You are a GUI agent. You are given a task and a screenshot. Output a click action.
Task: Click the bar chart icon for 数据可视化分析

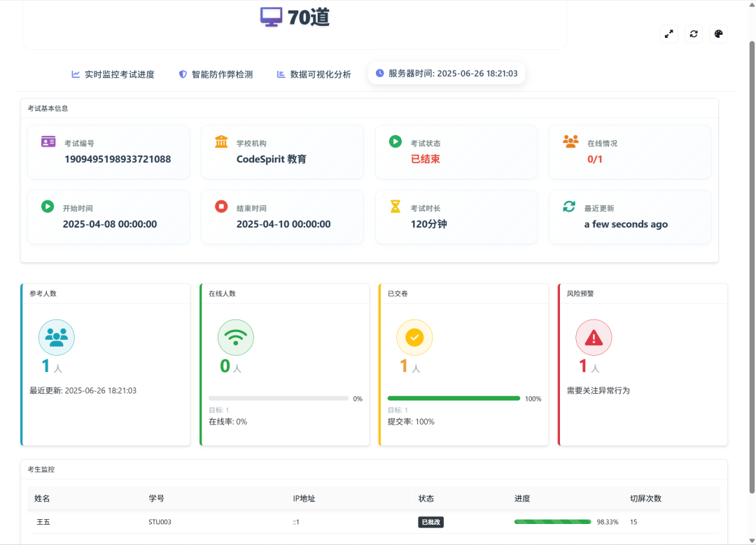[281, 74]
